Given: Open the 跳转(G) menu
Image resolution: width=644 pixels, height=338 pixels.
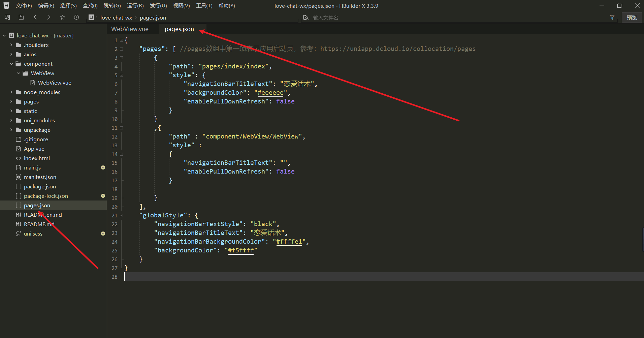Looking at the screenshot, I should pos(112,6).
